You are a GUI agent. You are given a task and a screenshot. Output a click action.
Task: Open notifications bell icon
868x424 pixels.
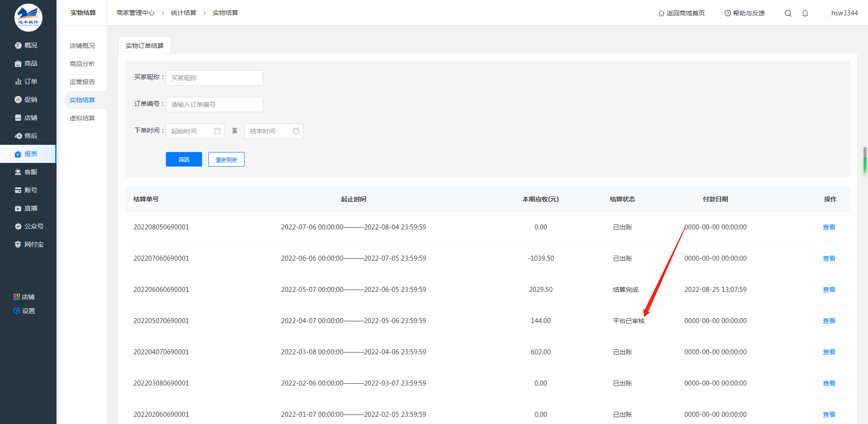pos(805,13)
